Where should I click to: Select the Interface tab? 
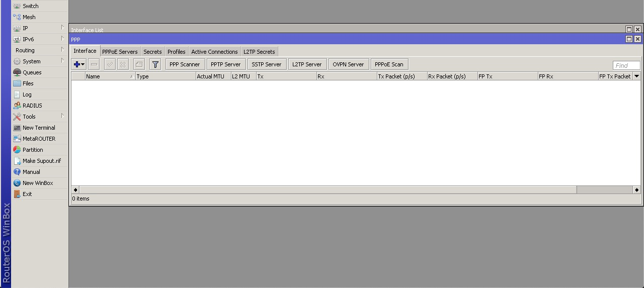coord(85,51)
